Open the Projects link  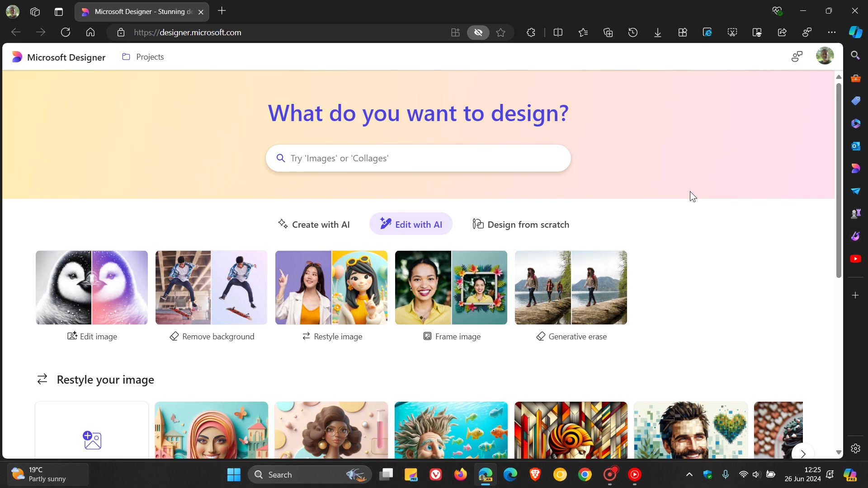pos(143,57)
